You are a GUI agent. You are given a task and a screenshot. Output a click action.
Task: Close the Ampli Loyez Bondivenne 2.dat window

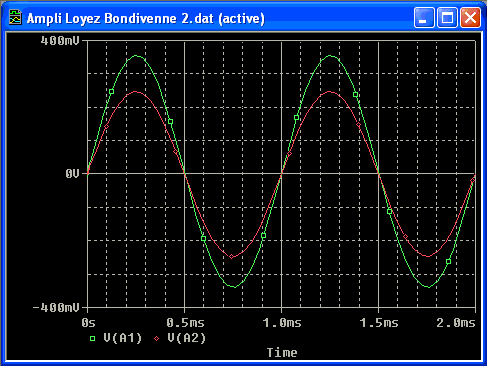point(470,17)
